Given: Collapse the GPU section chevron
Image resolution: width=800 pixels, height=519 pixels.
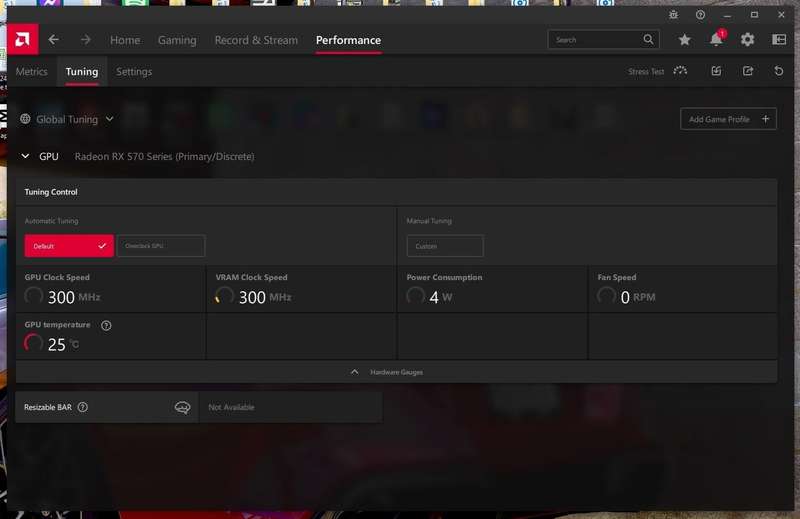Looking at the screenshot, I should coord(25,156).
